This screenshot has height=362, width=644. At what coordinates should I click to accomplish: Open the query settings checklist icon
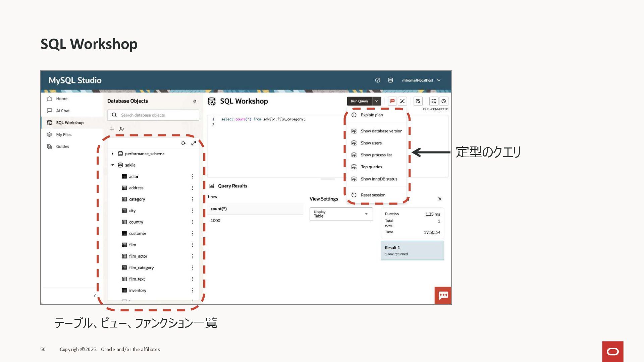tap(434, 101)
